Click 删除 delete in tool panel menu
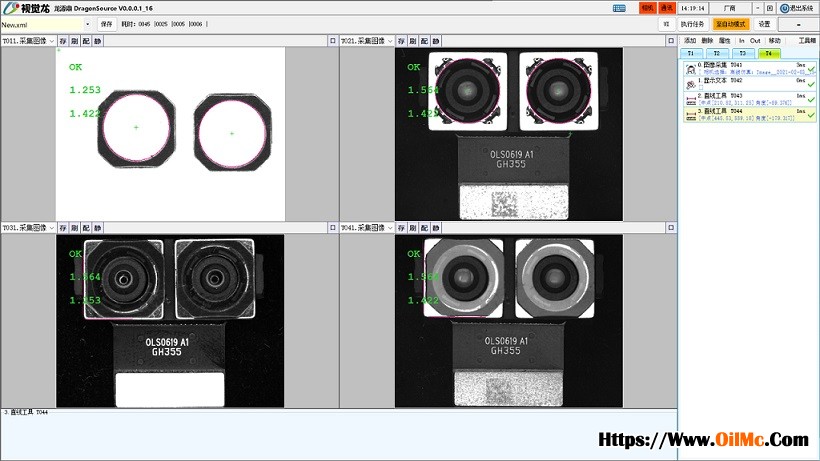Screen dimensions: 820x461 click(708, 41)
